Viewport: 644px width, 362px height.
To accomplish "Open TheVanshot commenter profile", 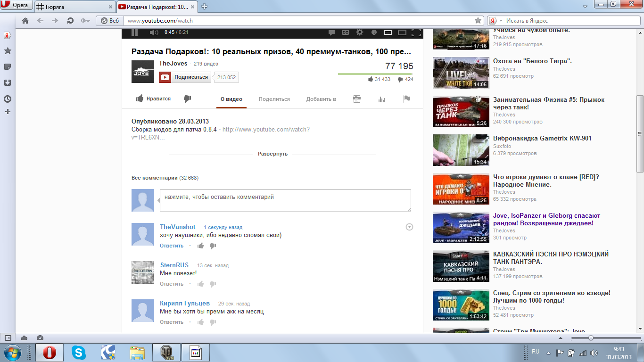I will point(177,227).
